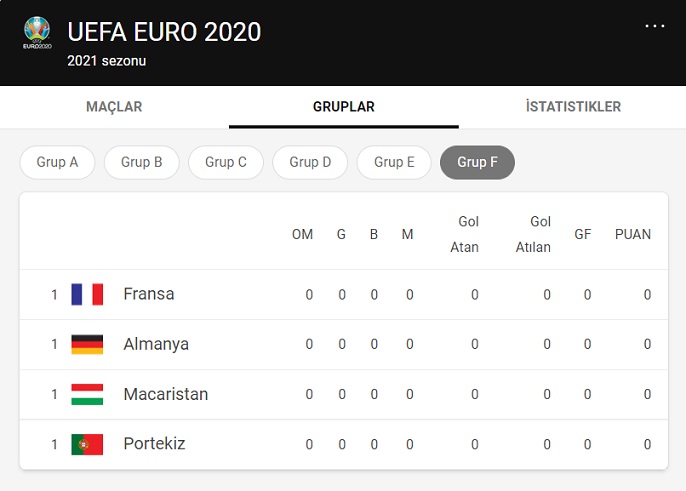Click the France flag icon
The image size is (686, 491).
click(x=87, y=294)
